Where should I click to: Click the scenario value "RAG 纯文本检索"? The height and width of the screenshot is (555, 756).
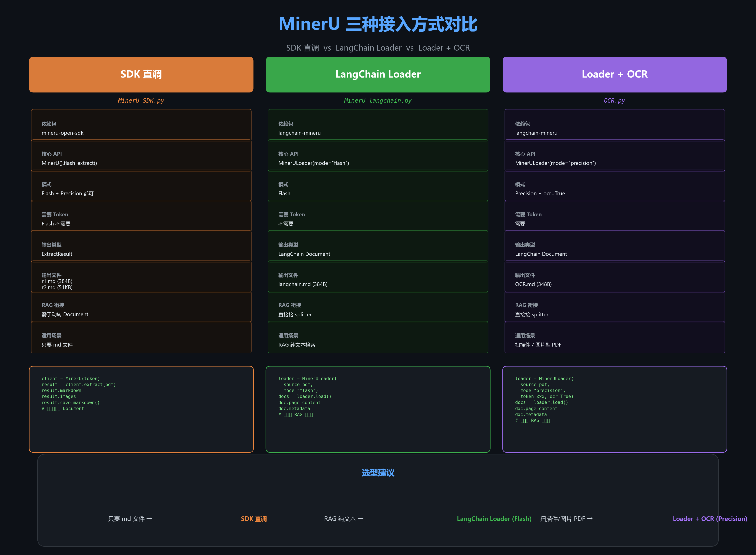297,345
